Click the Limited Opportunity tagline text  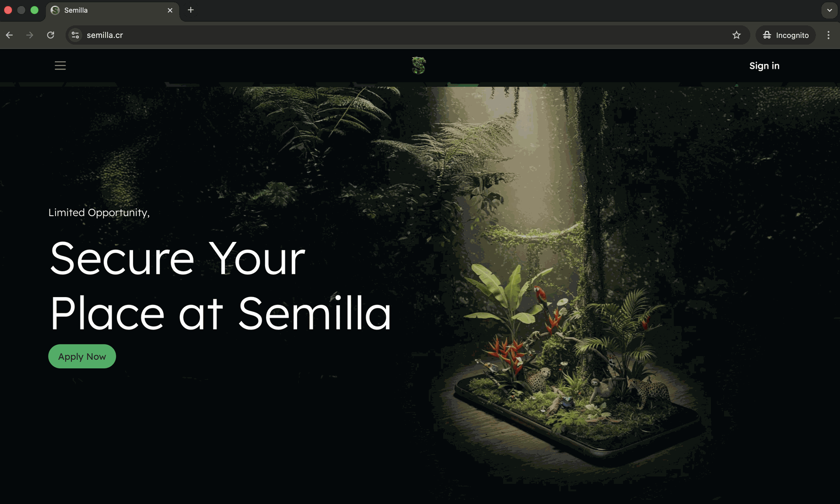[99, 213]
